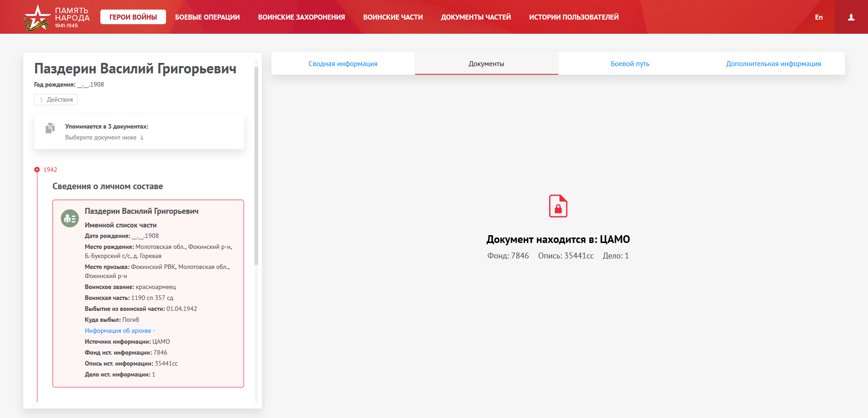The width and height of the screenshot is (868, 418).
Task: Open Истории пользователей page
Action: pyautogui.click(x=573, y=17)
